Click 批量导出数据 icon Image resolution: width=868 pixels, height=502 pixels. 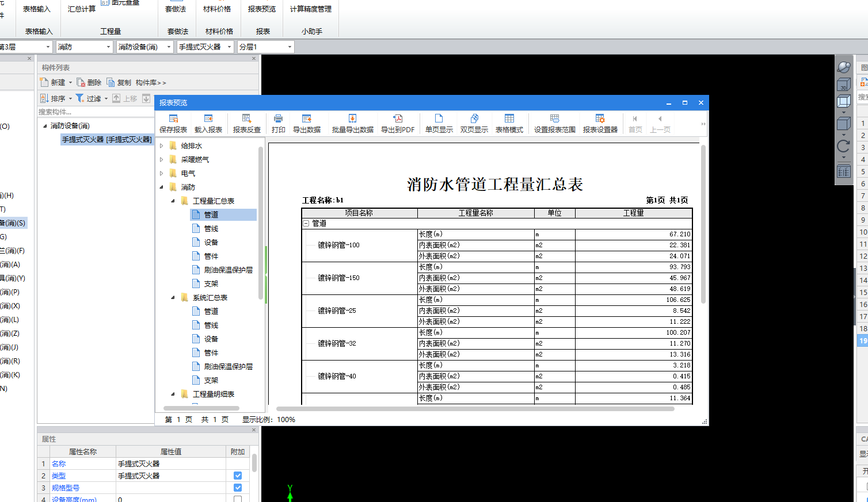coord(352,118)
